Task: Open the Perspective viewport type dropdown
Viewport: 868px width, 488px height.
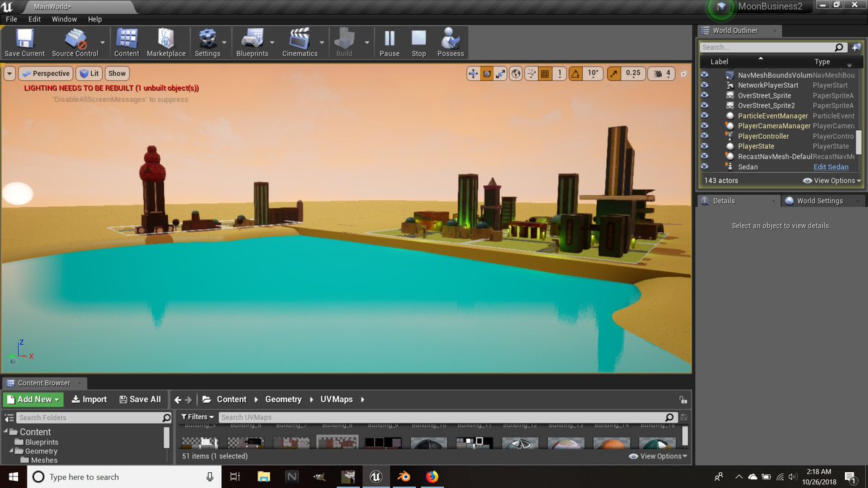Action: click(46, 74)
